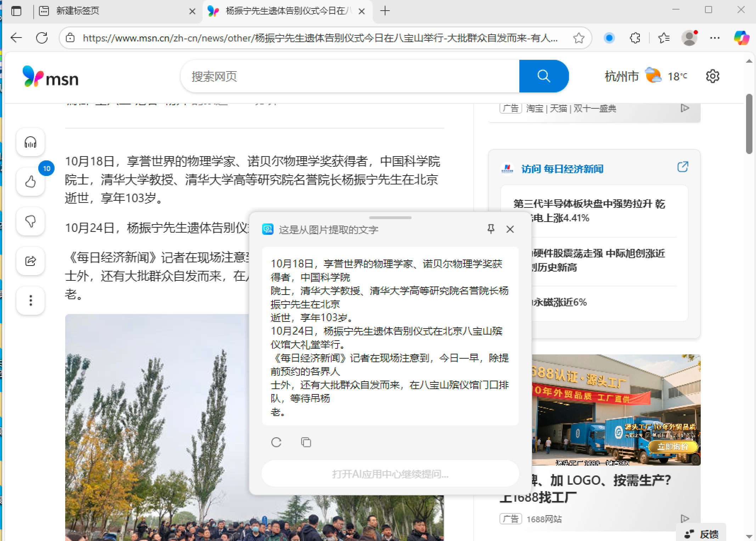Add page to favorites with star icon
The height and width of the screenshot is (541, 756).
tap(579, 38)
